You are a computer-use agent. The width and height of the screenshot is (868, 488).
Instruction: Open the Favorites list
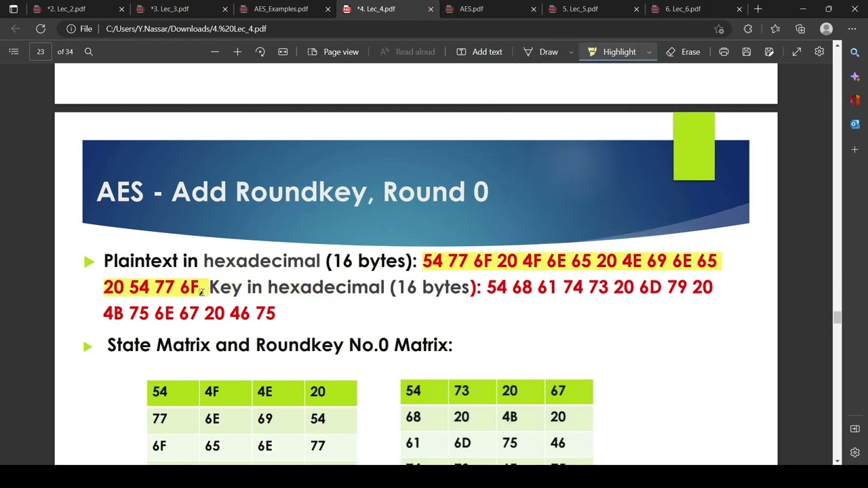(x=775, y=29)
